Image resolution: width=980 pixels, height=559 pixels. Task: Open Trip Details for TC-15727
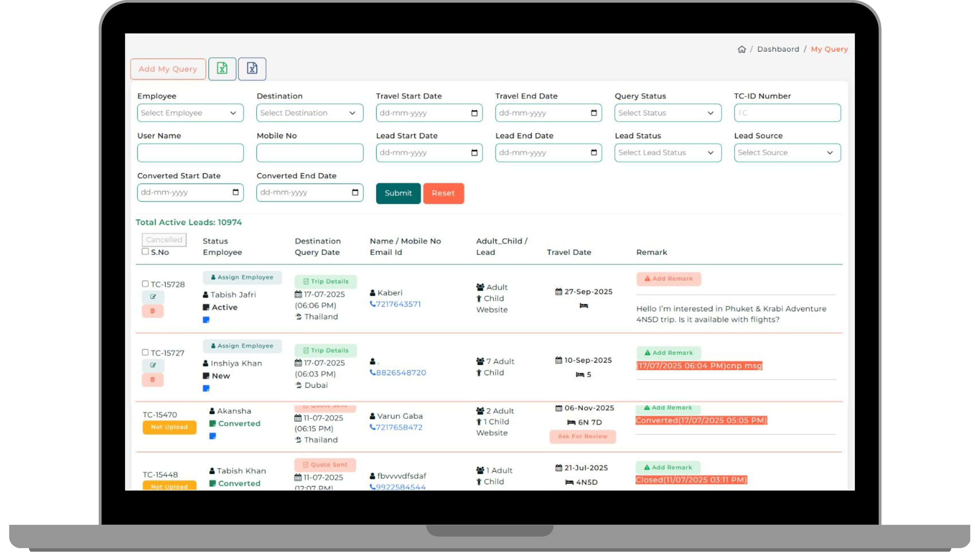pyautogui.click(x=326, y=350)
